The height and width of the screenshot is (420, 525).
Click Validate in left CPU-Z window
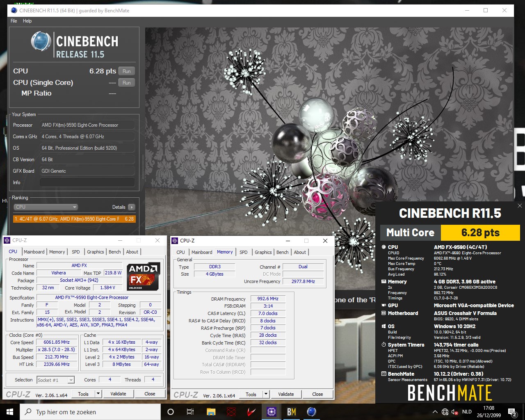pos(118,394)
